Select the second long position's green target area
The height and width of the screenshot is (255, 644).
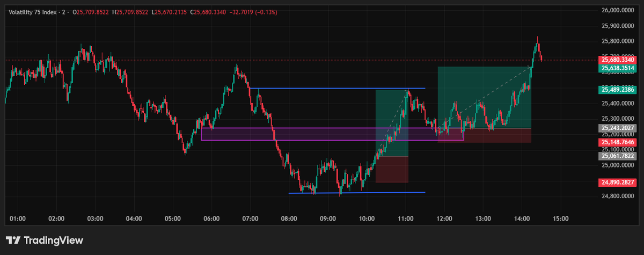pos(485,97)
